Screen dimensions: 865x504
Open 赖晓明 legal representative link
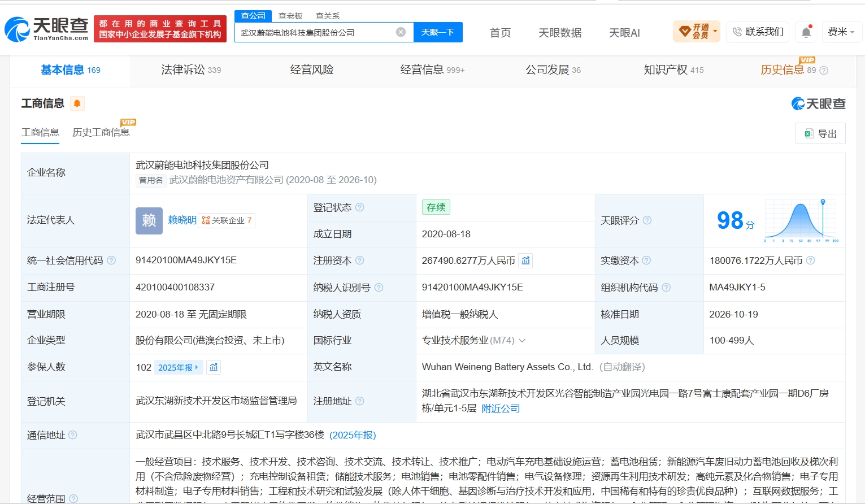pos(182,220)
